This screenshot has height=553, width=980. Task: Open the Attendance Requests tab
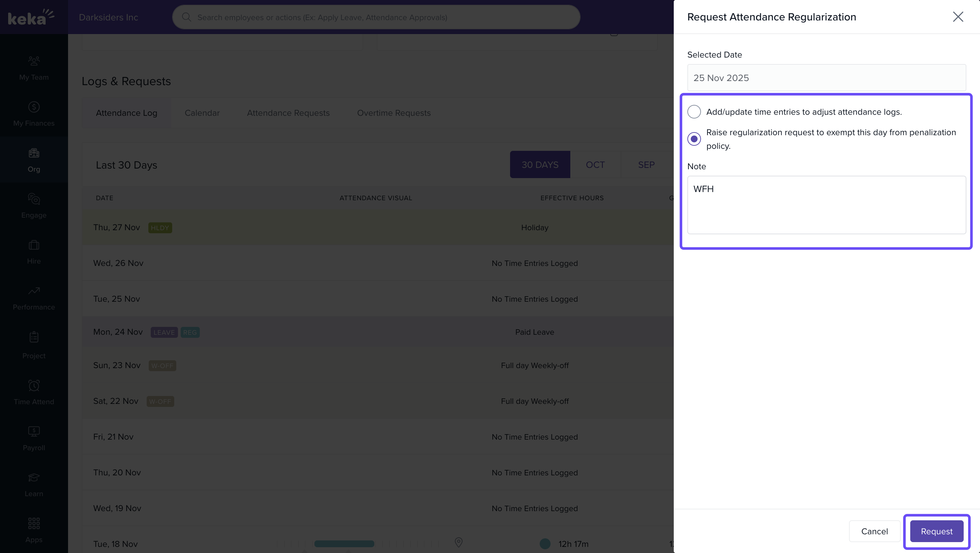pyautogui.click(x=288, y=113)
